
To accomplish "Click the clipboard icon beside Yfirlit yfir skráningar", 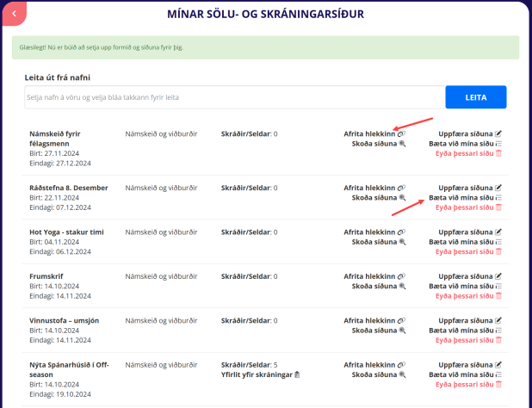I will click(x=297, y=375).
